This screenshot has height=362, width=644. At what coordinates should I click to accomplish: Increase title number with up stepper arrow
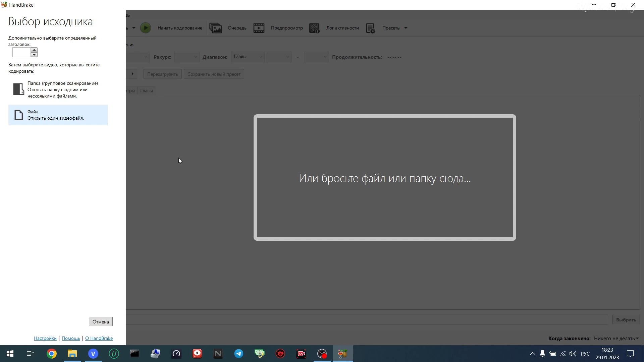pyautogui.click(x=34, y=50)
